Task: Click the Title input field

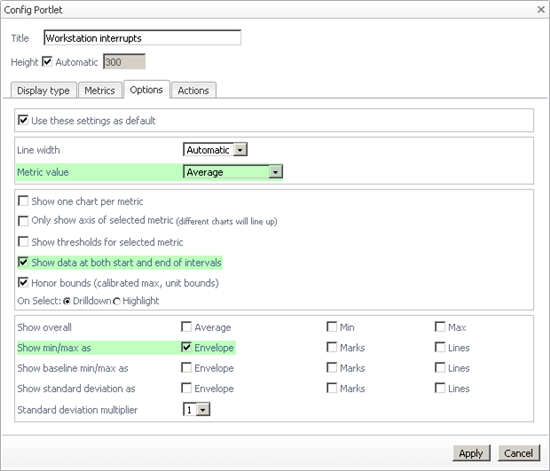Action: coord(142,38)
